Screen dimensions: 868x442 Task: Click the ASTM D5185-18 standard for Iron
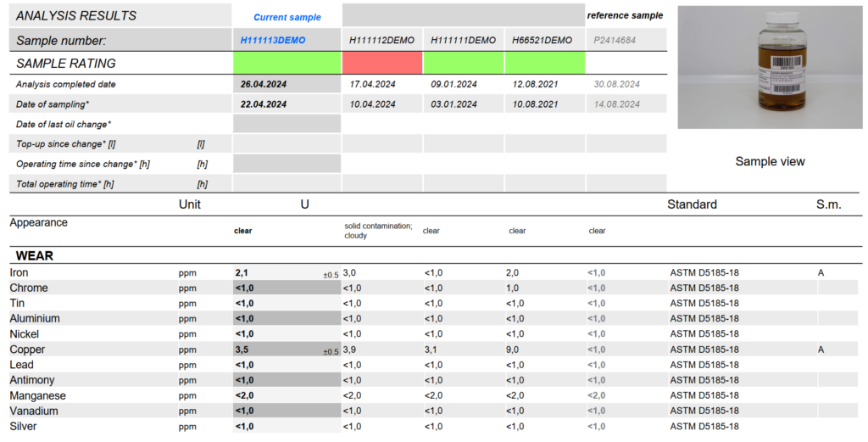(x=704, y=272)
